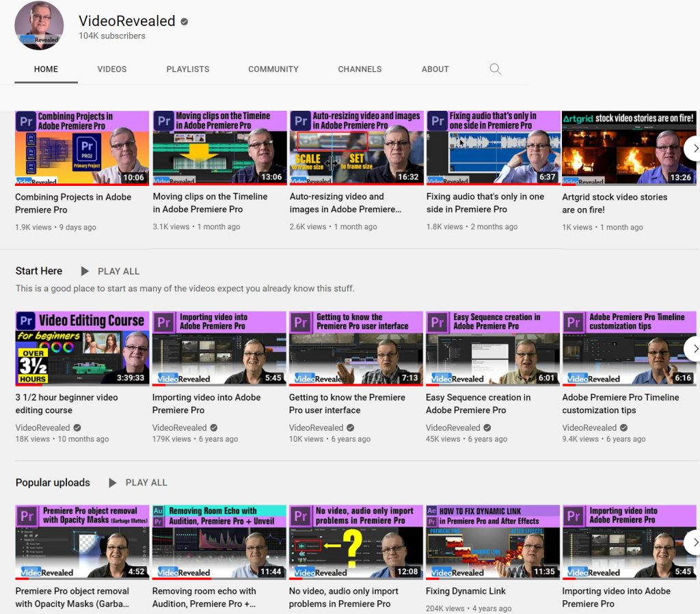Click the VideoRevealed channel avatar
Screen dimensions: 700x614
click(39, 25)
